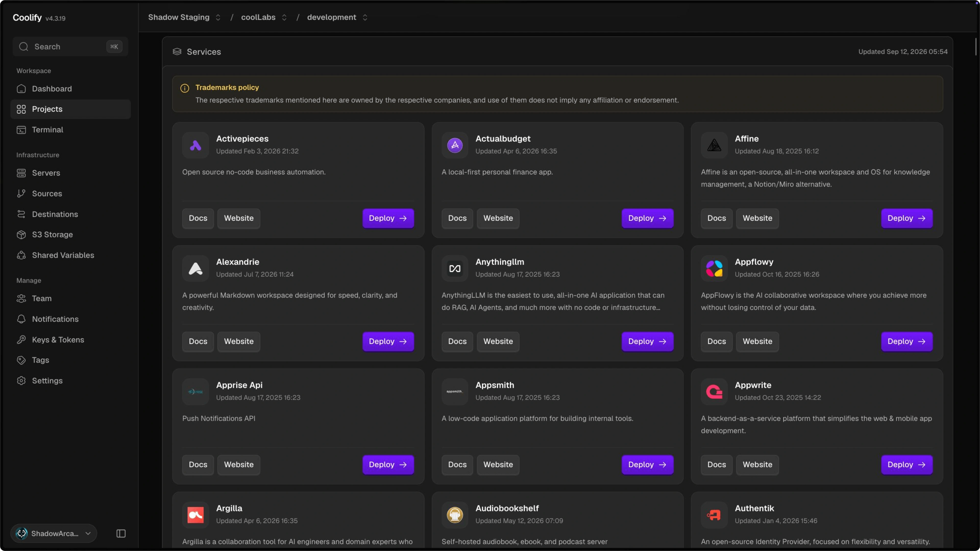The width and height of the screenshot is (980, 551).
Task: Click the Activepieces logo icon
Action: [x=195, y=145]
